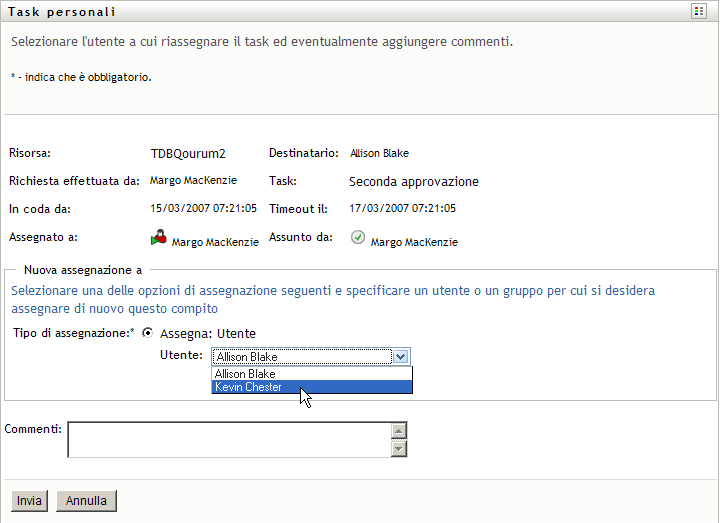Click the user icon beside Assegnato a
Viewport: 720px width, 523px height.
coord(158,238)
